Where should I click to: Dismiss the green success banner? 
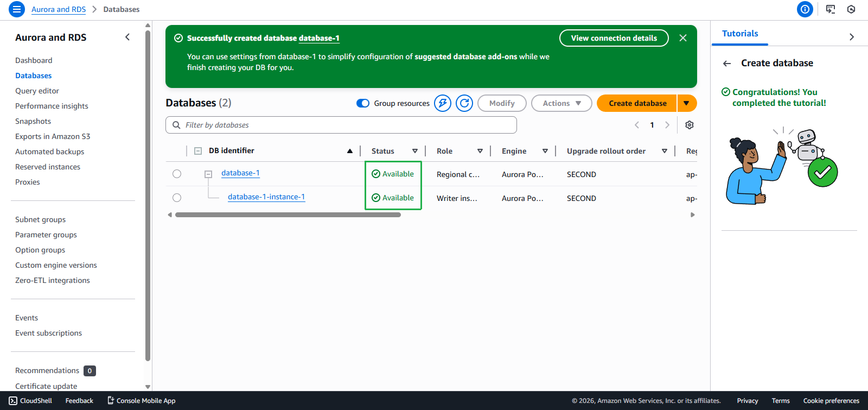tap(683, 38)
